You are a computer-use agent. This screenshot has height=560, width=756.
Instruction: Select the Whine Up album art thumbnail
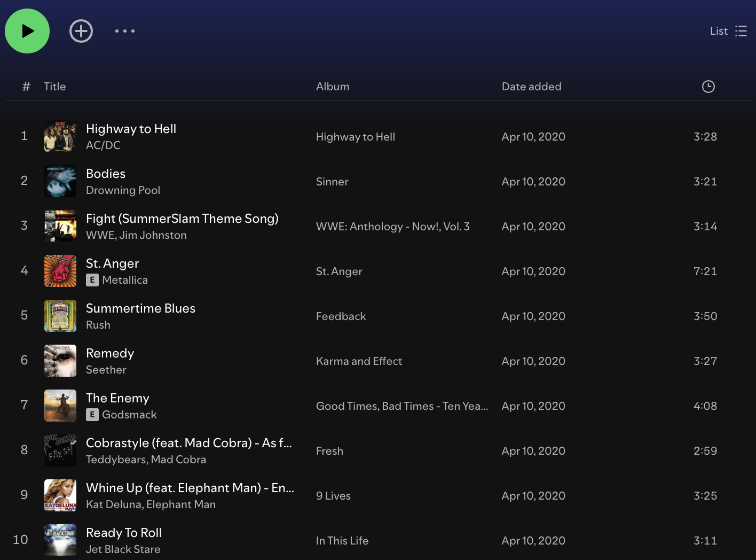pyautogui.click(x=60, y=495)
